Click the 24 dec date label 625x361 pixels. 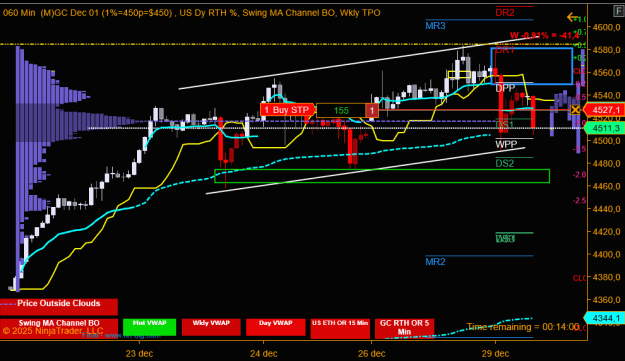pos(264,353)
